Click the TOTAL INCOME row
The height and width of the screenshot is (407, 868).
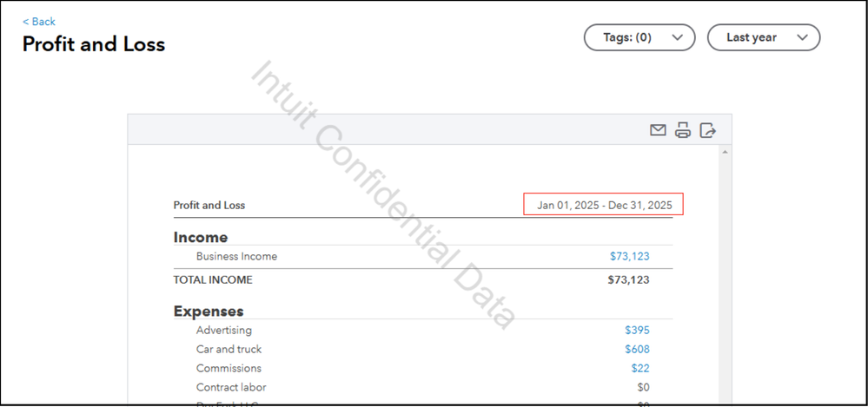point(213,280)
